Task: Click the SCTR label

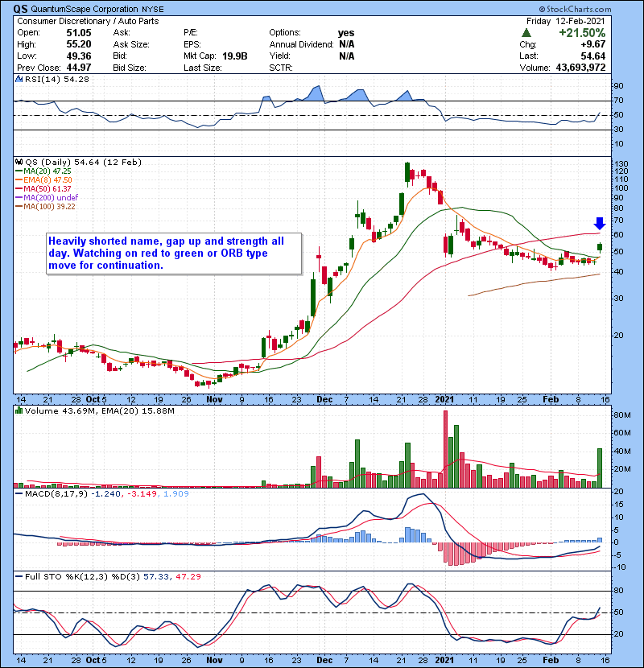Action: [281, 68]
